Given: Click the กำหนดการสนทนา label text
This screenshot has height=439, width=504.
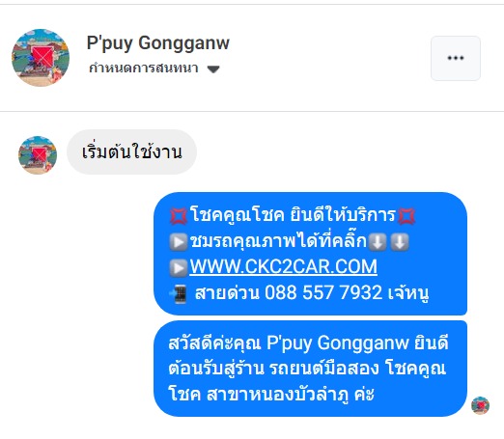Looking at the screenshot, I should tap(143, 69).
